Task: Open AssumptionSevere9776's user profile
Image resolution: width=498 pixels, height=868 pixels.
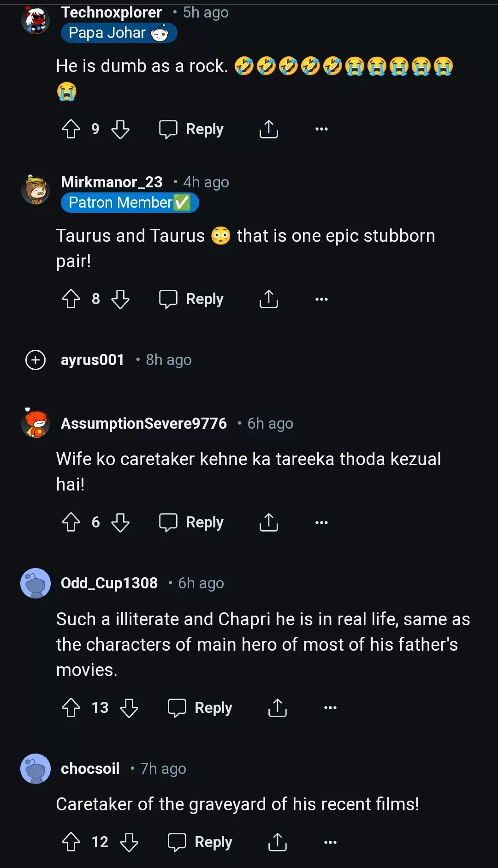Action: (x=144, y=424)
